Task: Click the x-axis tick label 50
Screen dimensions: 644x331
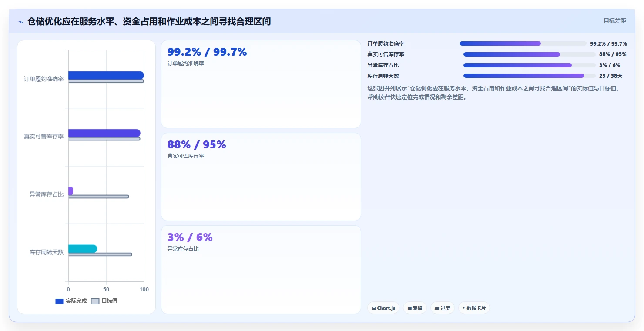Action: pyautogui.click(x=106, y=289)
